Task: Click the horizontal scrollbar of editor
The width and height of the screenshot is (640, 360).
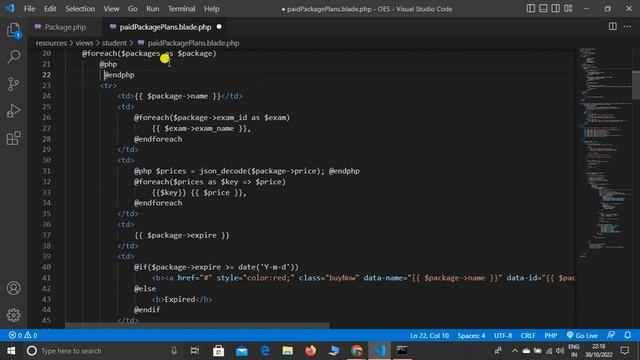Action: tap(197, 326)
